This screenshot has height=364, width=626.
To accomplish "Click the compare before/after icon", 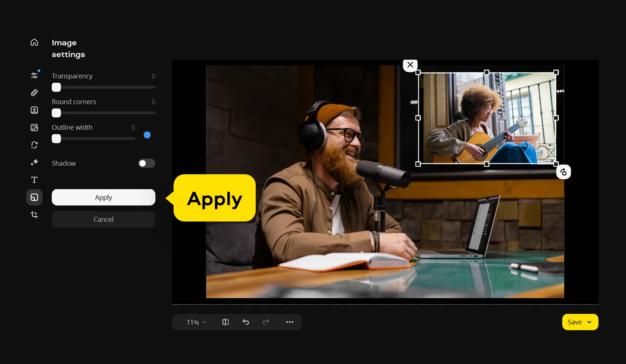I will (x=225, y=322).
